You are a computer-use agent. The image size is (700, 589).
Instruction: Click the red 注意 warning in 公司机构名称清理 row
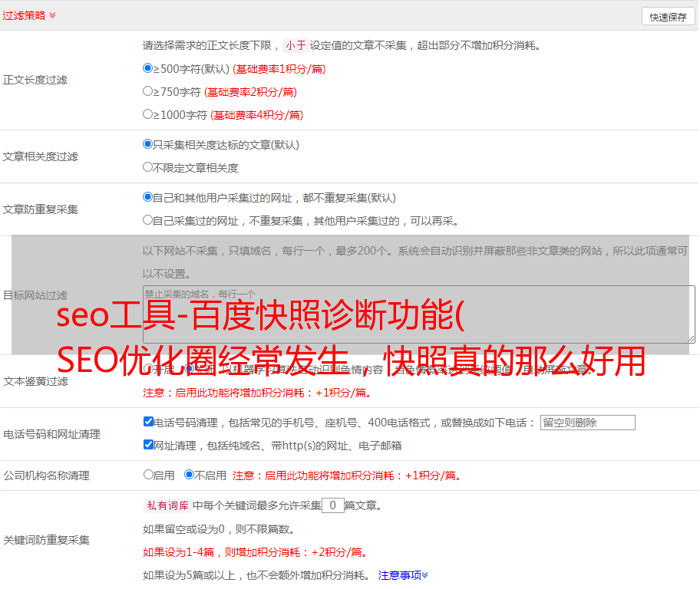coord(347,475)
